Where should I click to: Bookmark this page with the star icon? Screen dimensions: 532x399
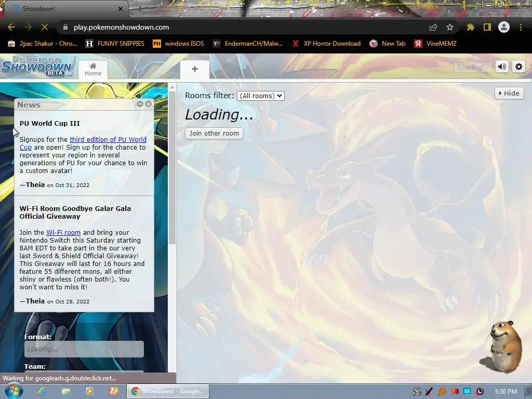point(450,27)
